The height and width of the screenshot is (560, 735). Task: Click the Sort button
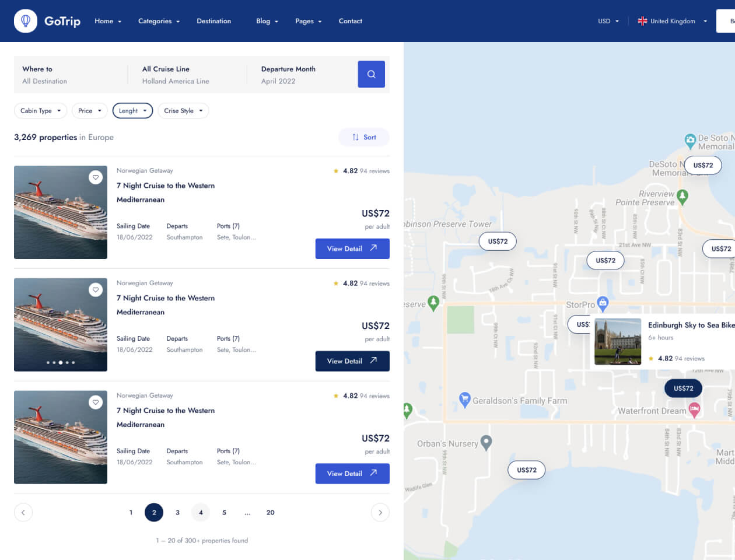[364, 137]
